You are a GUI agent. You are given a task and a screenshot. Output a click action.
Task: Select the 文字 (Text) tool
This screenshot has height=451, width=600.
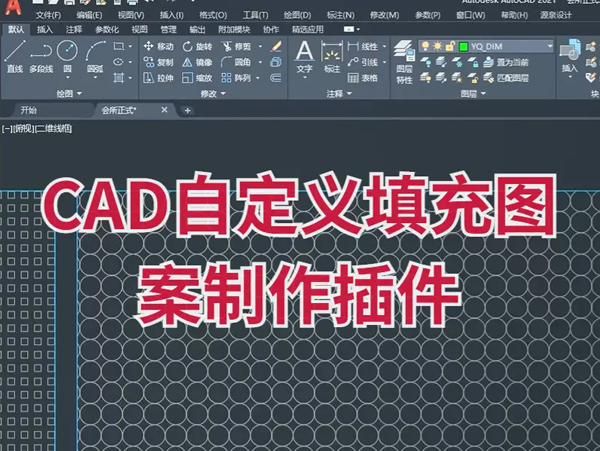coord(305,57)
